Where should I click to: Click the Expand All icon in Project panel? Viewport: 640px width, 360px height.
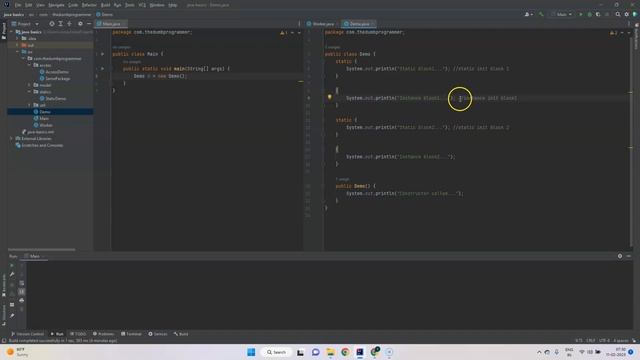click(60, 24)
